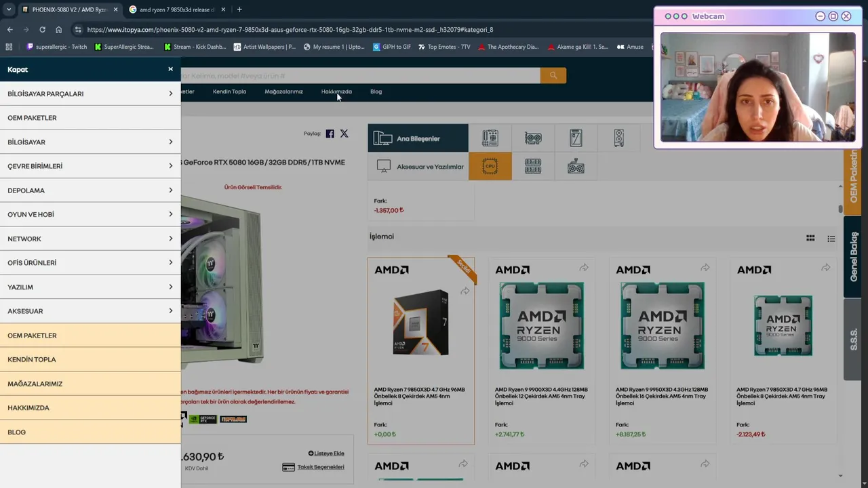This screenshot has height=488, width=868.
Task: Expand OYUN VE HOBİ submenu
Action: [x=90, y=214]
